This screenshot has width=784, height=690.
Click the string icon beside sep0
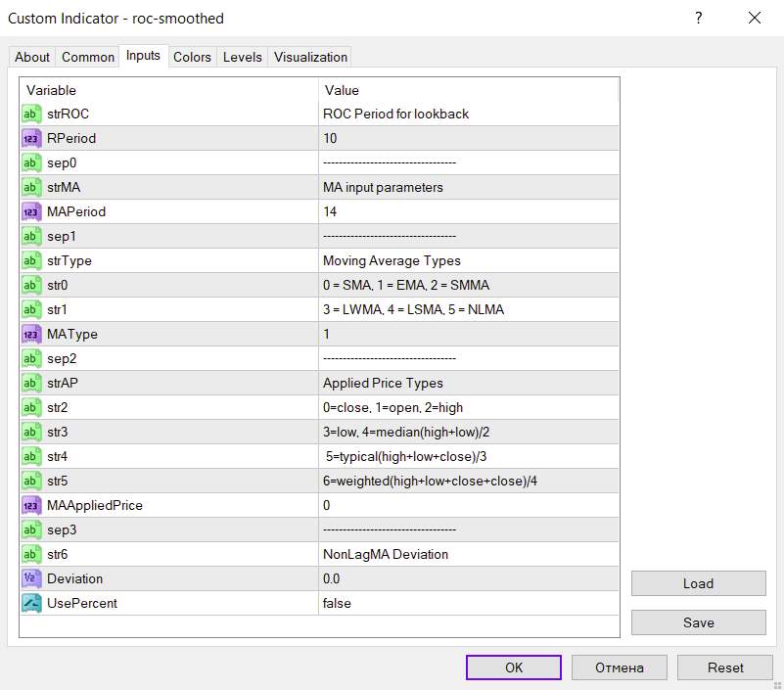click(31, 163)
